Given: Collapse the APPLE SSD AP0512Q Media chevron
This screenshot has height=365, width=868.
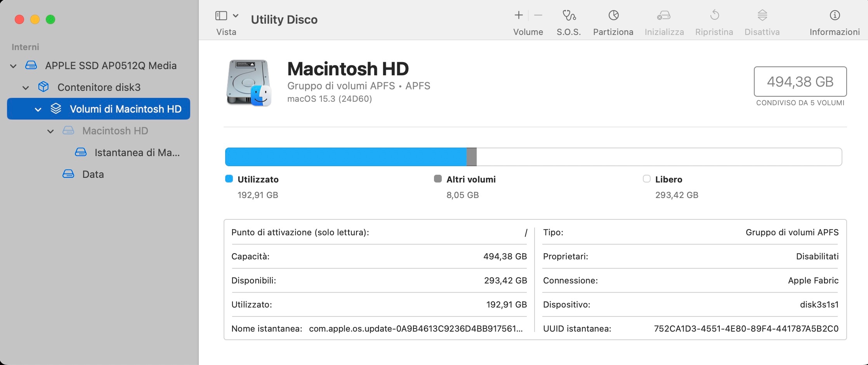Looking at the screenshot, I should tap(13, 66).
